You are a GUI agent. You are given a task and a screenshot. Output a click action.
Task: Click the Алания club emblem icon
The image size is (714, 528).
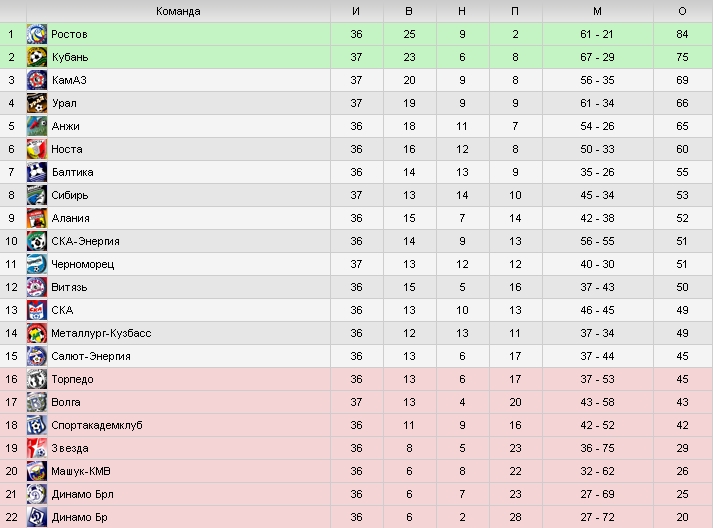coord(36,218)
